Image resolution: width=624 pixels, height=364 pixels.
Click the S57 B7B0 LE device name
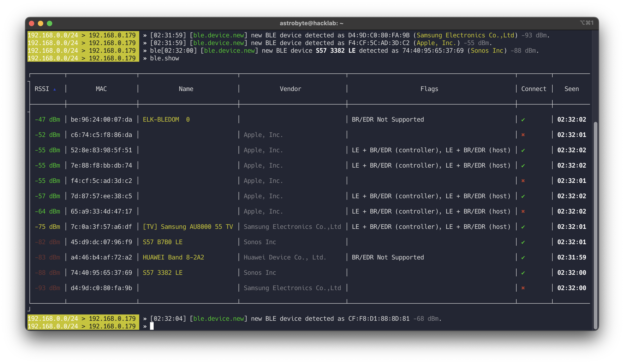pyautogui.click(x=162, y=242)
